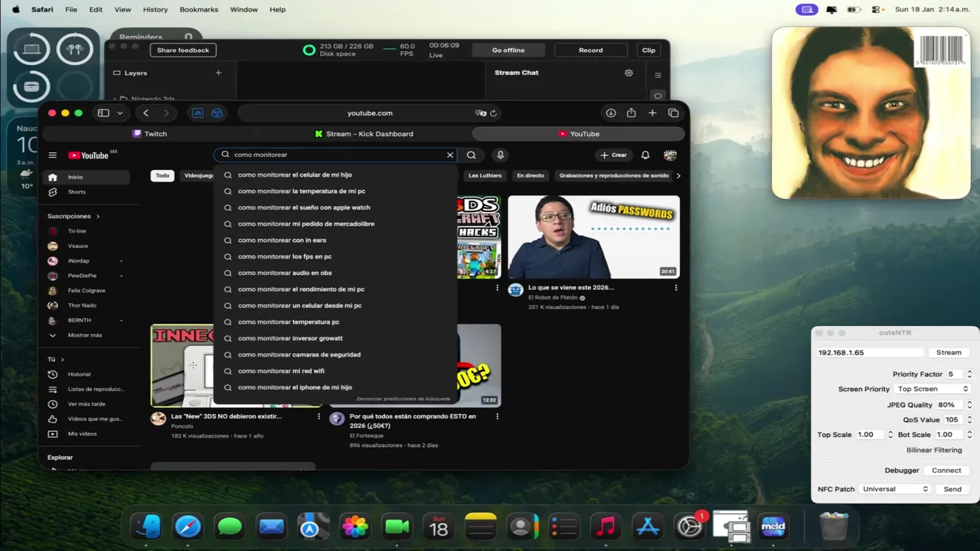
Task: Open Shorts in the YouTube sidebar
Action: coord(85,192)
